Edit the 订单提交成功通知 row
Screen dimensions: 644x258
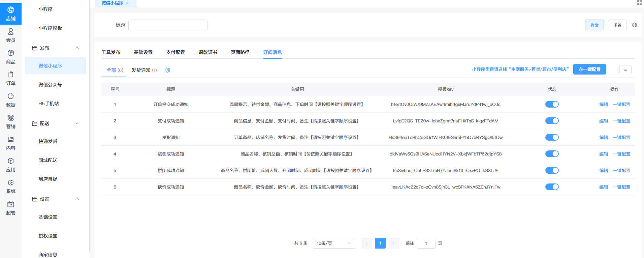point(604,105)
